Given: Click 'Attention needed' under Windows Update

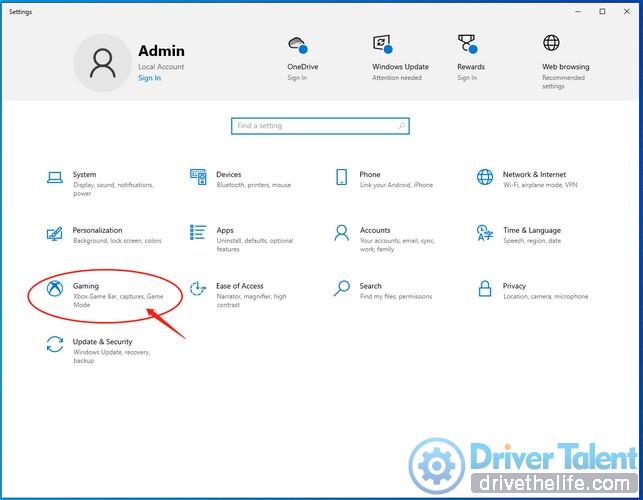Looking at the screenshot, I should coord(397,78).
